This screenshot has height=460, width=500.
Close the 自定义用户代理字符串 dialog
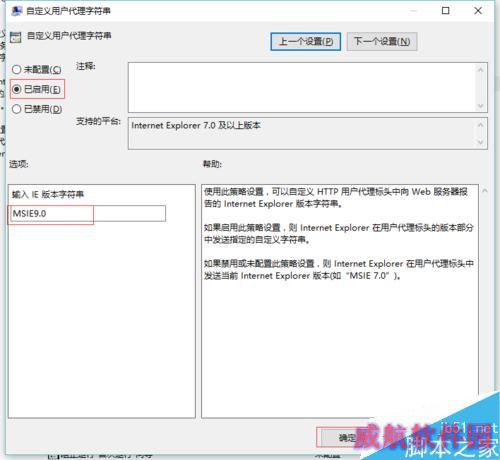click(x=478, y=11)
